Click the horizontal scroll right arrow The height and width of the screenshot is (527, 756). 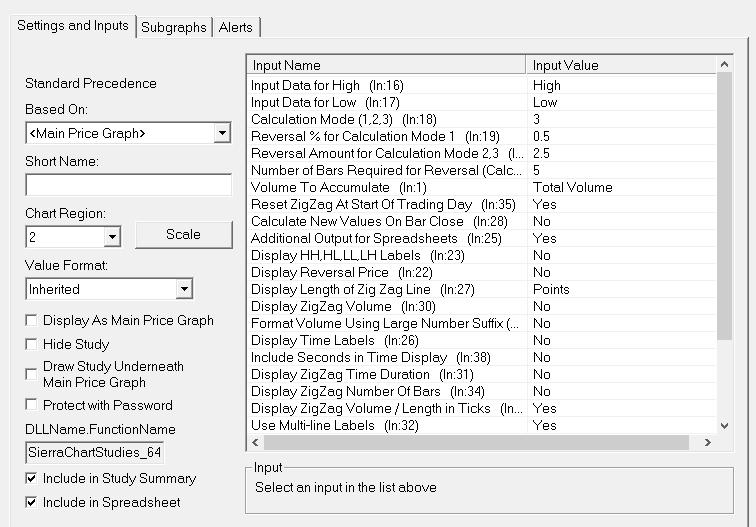click(707, 442)
